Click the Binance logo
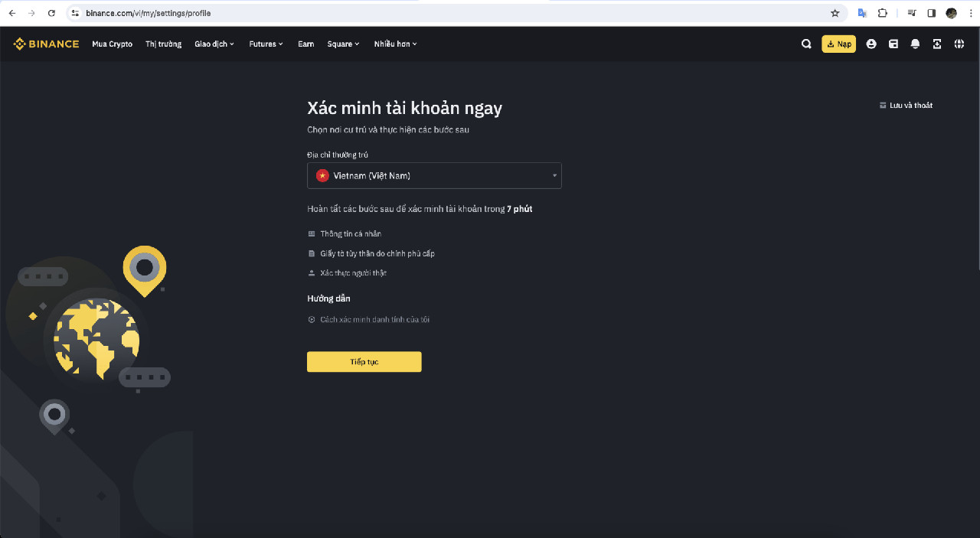This screenshot has width=980, height=538. click(x=46, y=44)
